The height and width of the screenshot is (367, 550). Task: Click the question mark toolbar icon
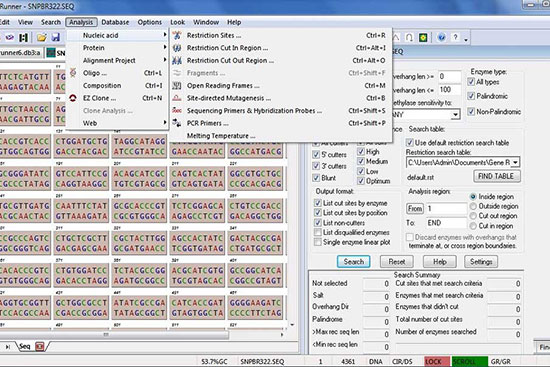tap(456, 37)
